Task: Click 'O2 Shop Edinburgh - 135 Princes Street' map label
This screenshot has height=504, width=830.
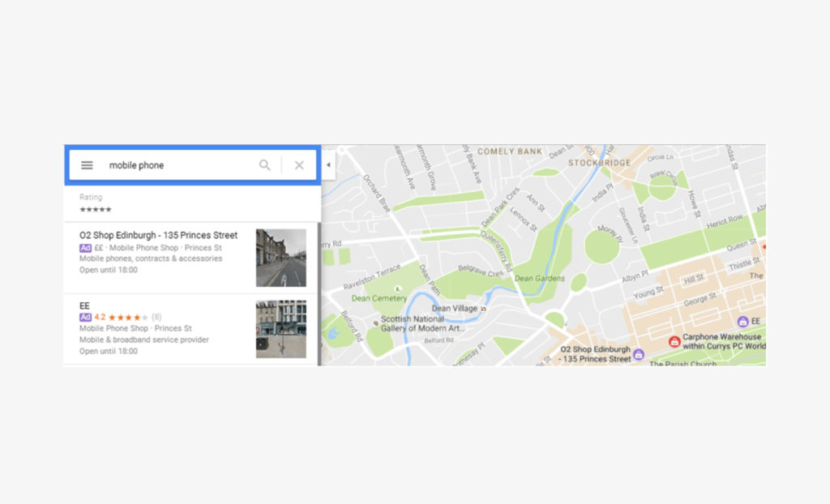Action: 595,354
